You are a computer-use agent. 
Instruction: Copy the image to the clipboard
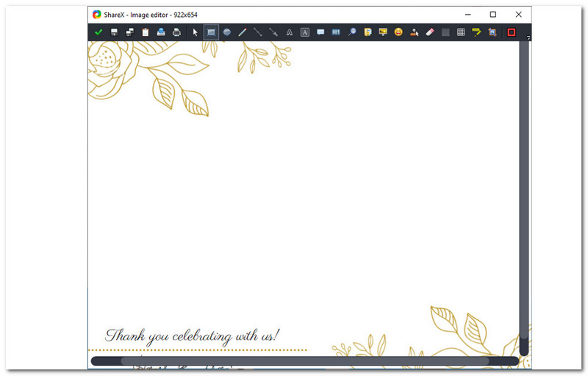(146, 32)
